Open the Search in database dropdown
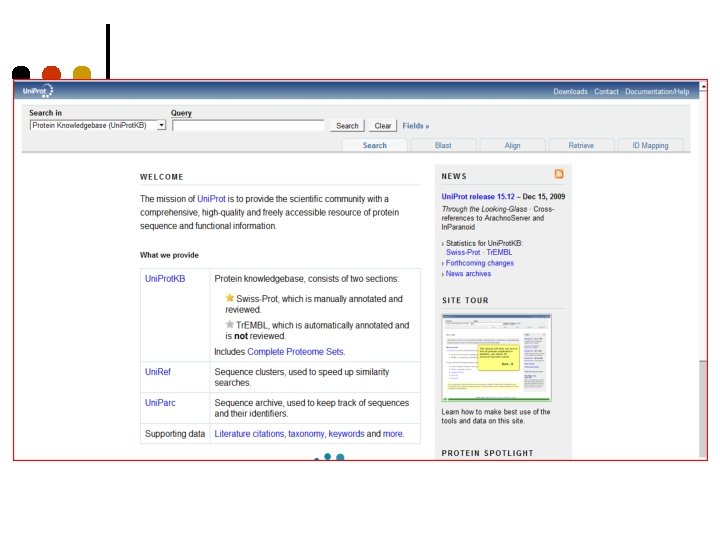The height and width of the screenshot is (540, 720). [97, 125]
